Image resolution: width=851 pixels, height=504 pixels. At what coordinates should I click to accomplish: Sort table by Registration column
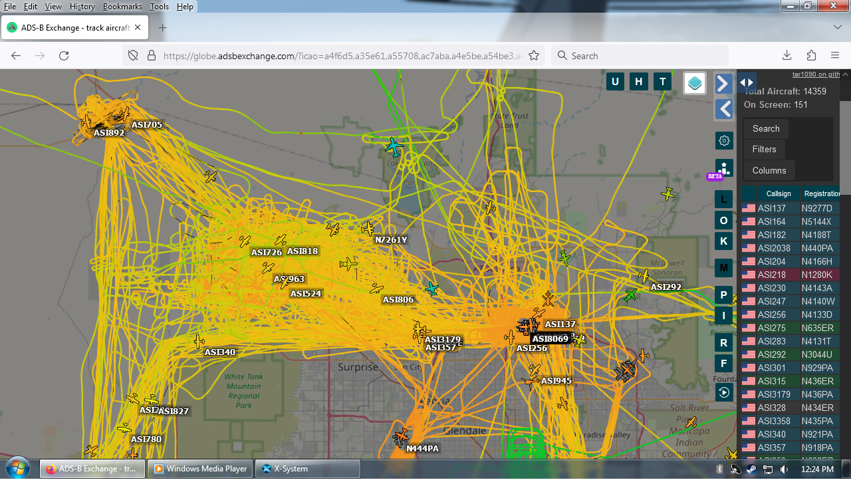[x=821, y=193]
